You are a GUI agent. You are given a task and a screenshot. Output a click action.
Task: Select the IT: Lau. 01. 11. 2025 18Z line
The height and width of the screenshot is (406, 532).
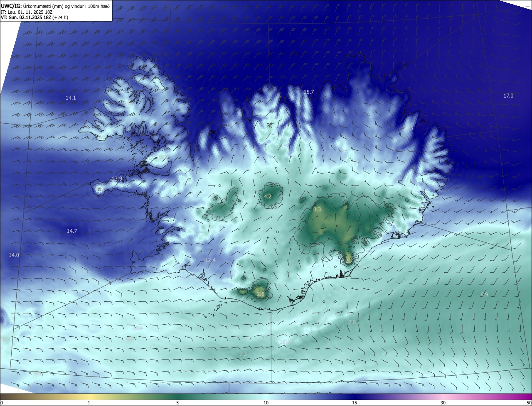pyautogui.click(x=27, y=12)
